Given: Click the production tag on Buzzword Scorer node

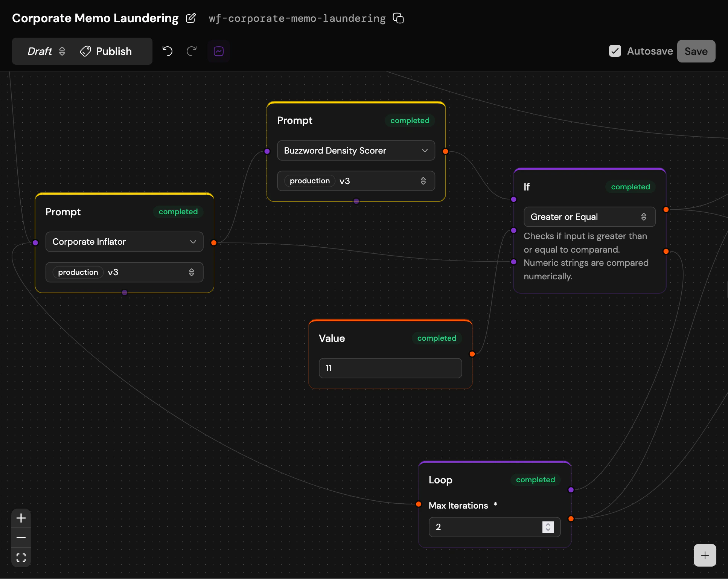Looking at the screenshot, I should [x=309, y=181].
